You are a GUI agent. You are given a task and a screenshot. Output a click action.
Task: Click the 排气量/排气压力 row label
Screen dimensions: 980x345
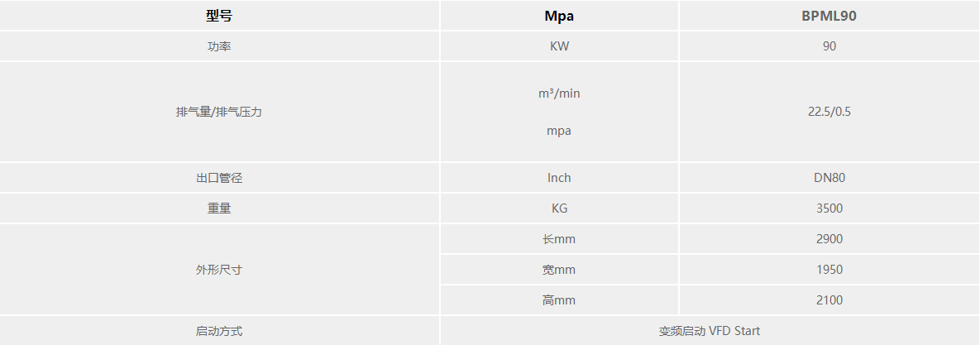(x=219, y=112)
